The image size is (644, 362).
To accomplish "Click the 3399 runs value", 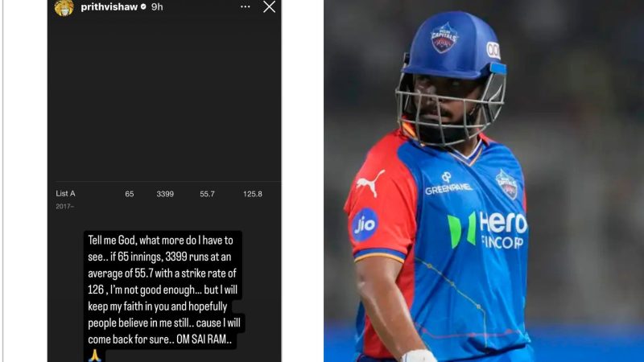I will (165, 194).
